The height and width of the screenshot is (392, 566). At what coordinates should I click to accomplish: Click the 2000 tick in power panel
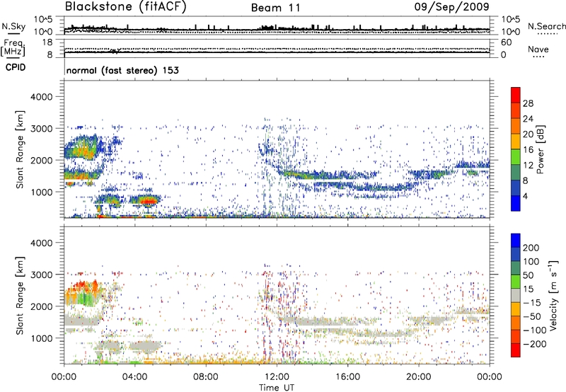coord(41,160)
